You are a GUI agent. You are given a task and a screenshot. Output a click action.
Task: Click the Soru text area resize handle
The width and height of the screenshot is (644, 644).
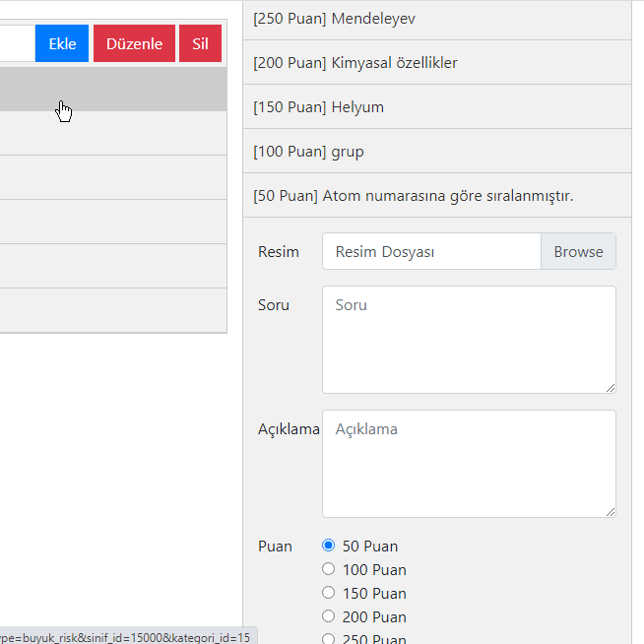(x=611, y=388)
